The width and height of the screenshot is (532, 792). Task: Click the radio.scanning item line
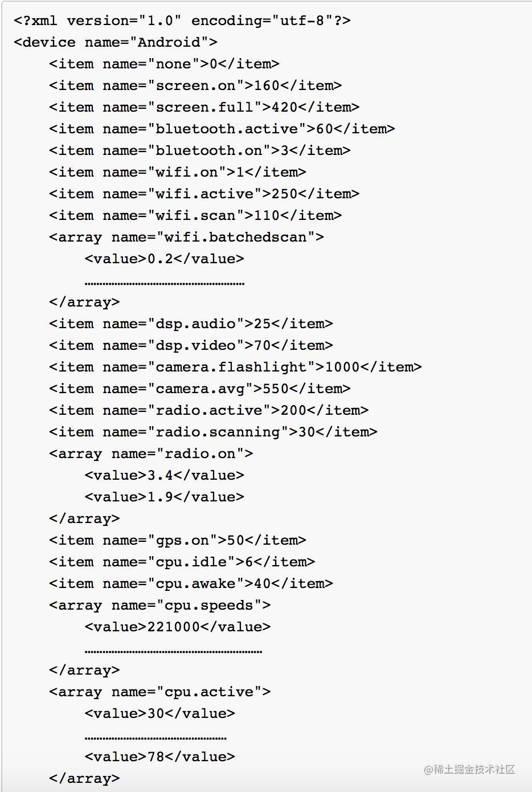(214, 432)
